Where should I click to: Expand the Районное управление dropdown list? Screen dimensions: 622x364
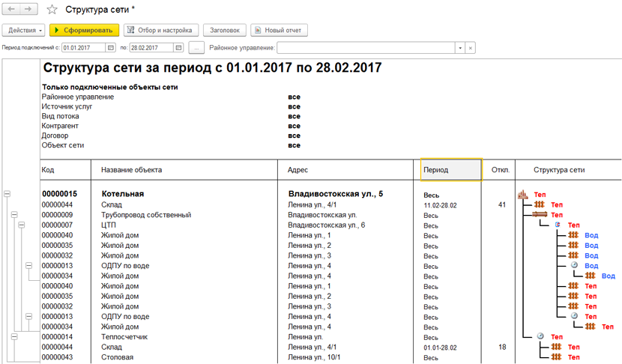tap(460, 48)
